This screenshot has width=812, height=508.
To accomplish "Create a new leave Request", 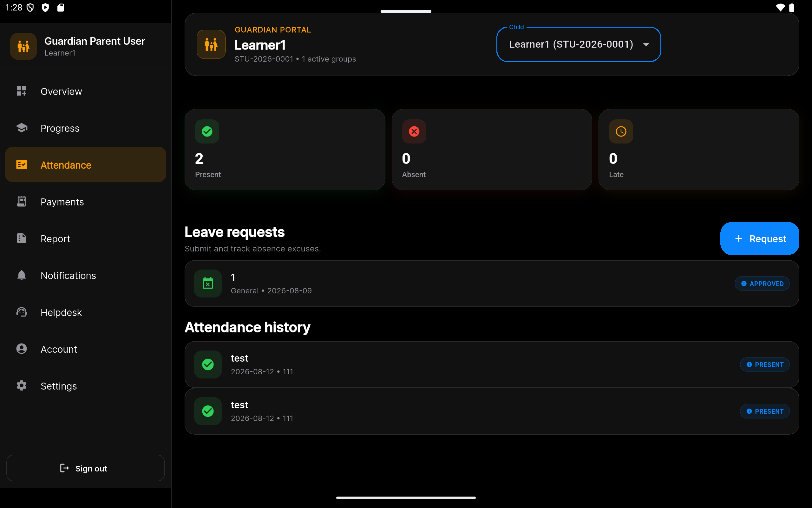I will (x=759, y=238).
